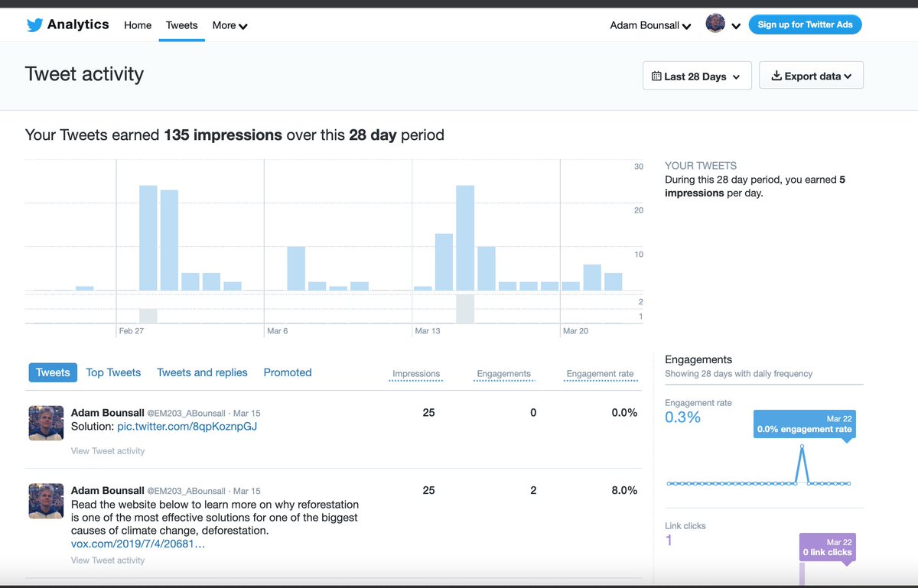Click the 0.3% engagement rate value
This screenshot has width=918, height=588.
pos(682,417)
